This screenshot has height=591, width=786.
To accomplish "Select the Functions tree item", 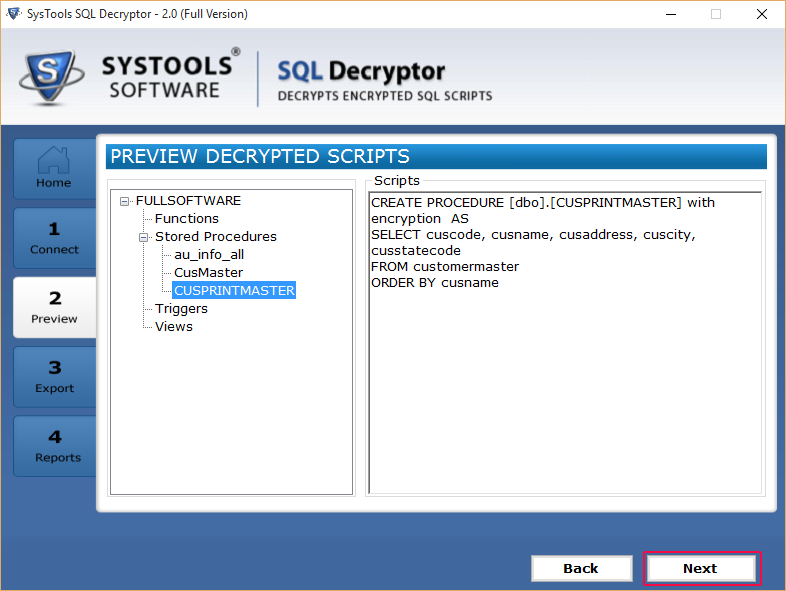I will [186, 219].
